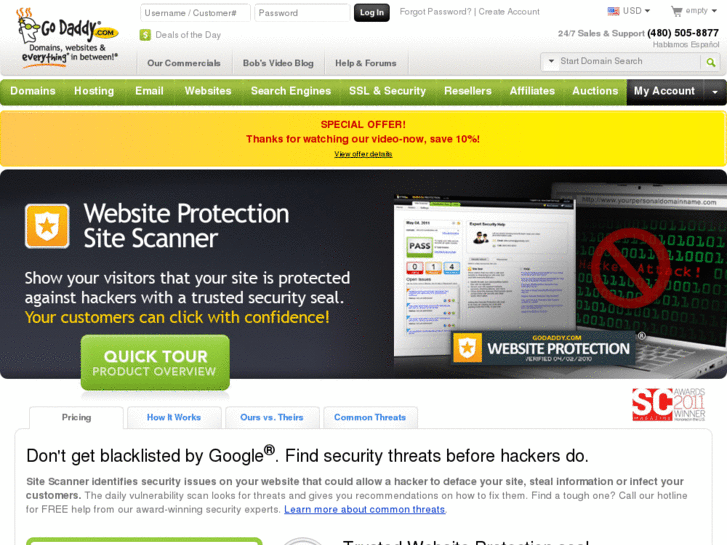Focus the Username / Customer# field
The width and height of the screenshot is (727, 545).
point(195,13)
